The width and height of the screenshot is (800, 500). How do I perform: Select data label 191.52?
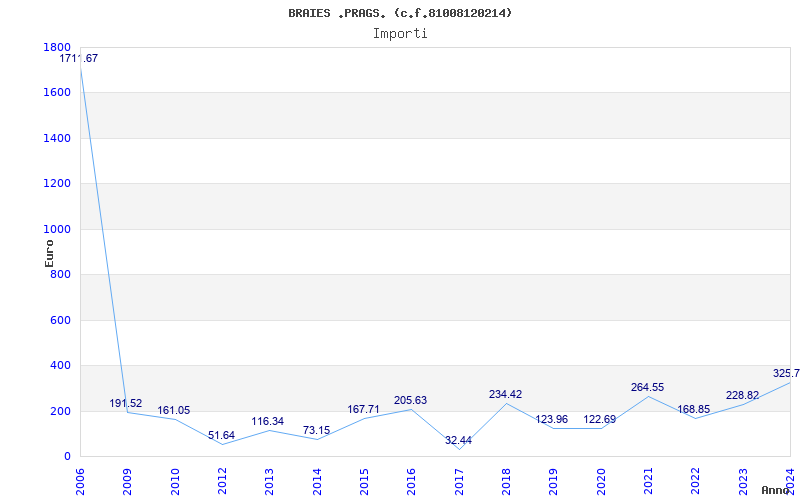coord(126,404)
